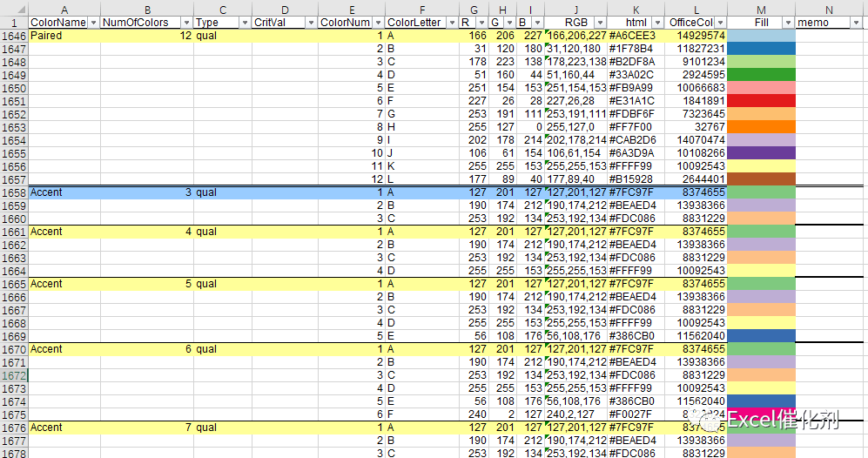Open the RGB column filter dropdown

(x=600, y=23)
